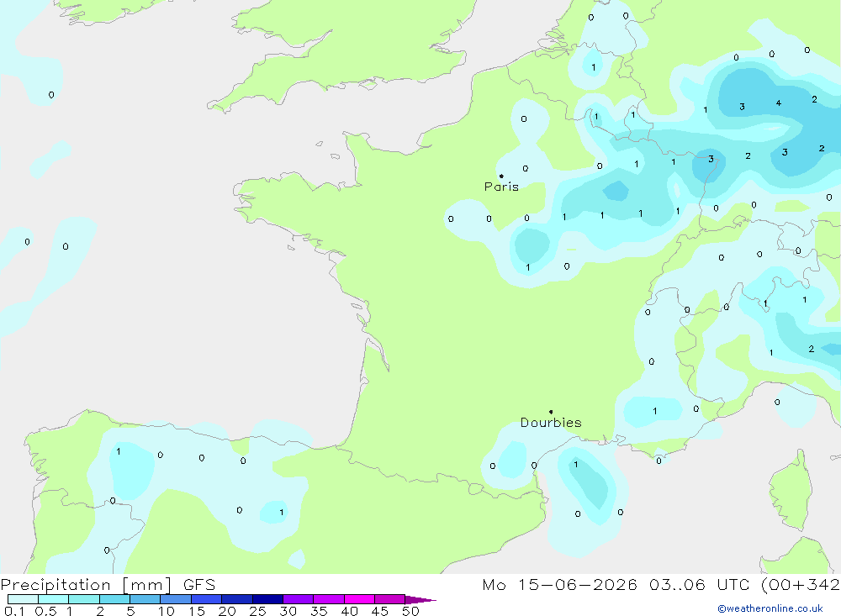Screen dimensions: 841x616
Task: Pick the bright magenta 40–45 mm swatch
Action: point(359,599)
